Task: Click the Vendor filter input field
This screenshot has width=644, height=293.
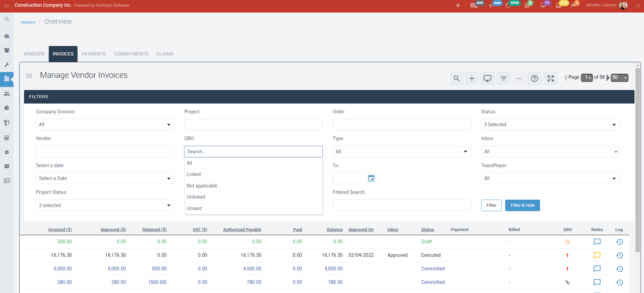Action: 105,152
